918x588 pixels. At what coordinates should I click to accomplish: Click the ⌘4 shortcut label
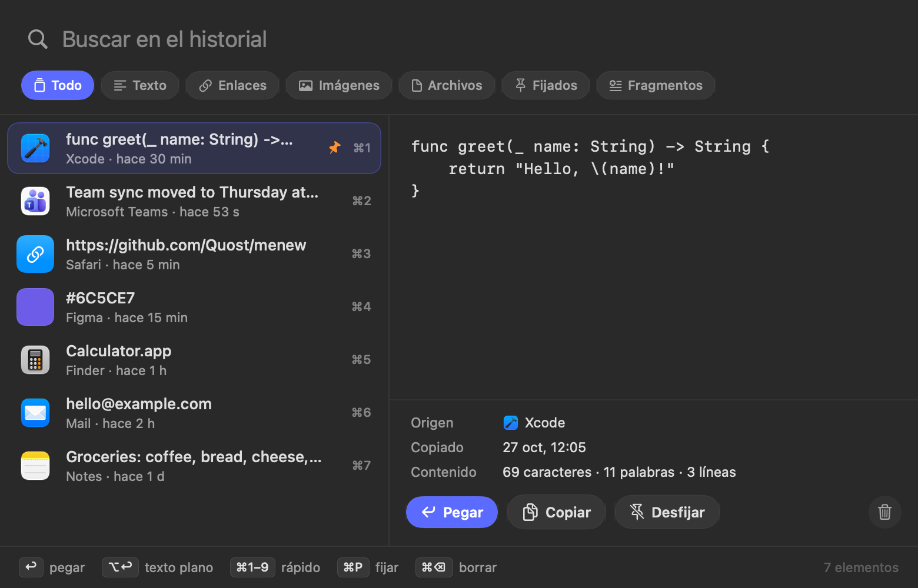tap(361, 307)
